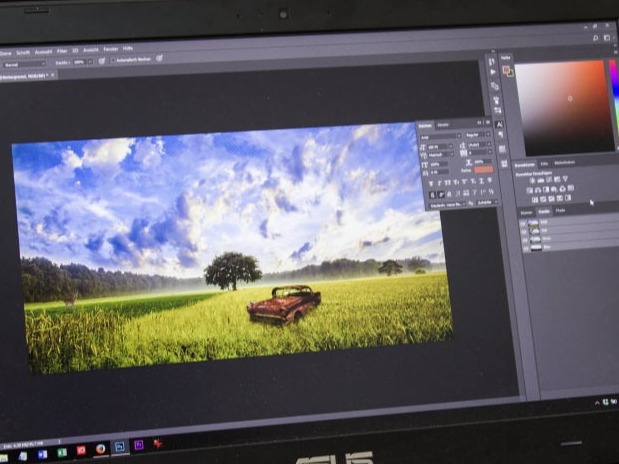Open the language dropdown in Character panel
619x464 pixels.
(447, 205)
